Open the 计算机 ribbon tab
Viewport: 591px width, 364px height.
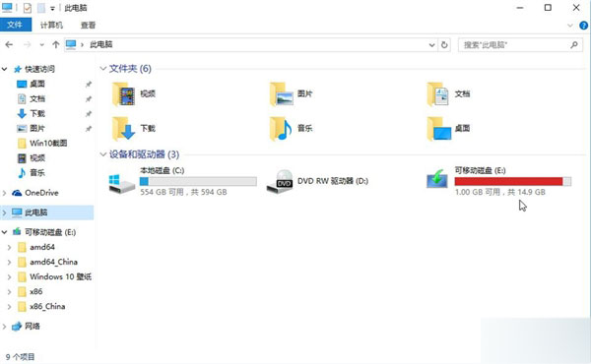point(51,26)
